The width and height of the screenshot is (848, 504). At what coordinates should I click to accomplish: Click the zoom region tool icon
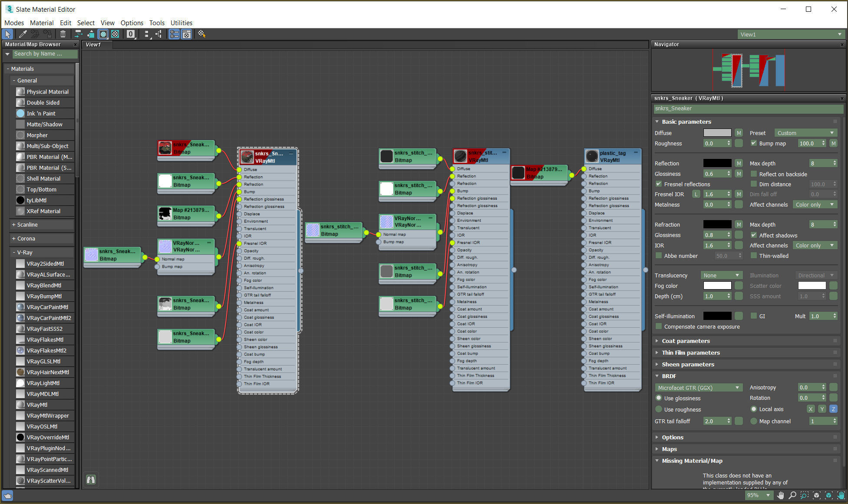click(804, 495)
